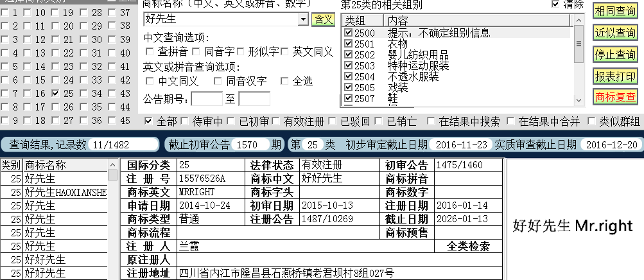Check trademark class 45
The width and height of the screenshot is (644, 280).
[x=112, y=121]
